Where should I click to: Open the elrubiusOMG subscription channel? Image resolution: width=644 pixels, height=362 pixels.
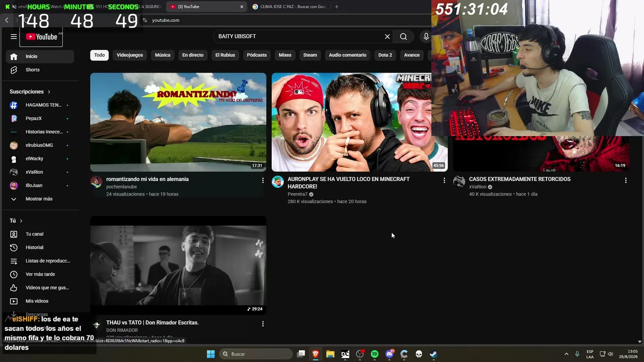pyautogui.click(x=40, y=145)
